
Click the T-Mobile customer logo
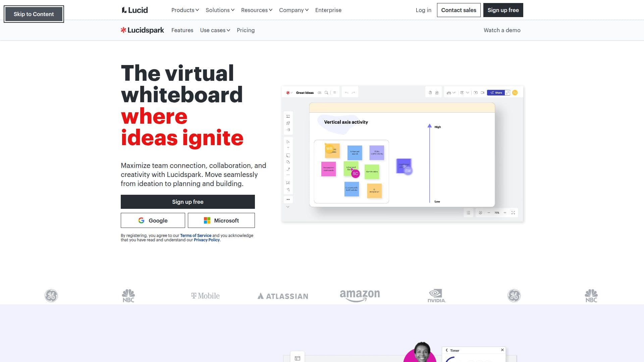(x=205, y=296)
